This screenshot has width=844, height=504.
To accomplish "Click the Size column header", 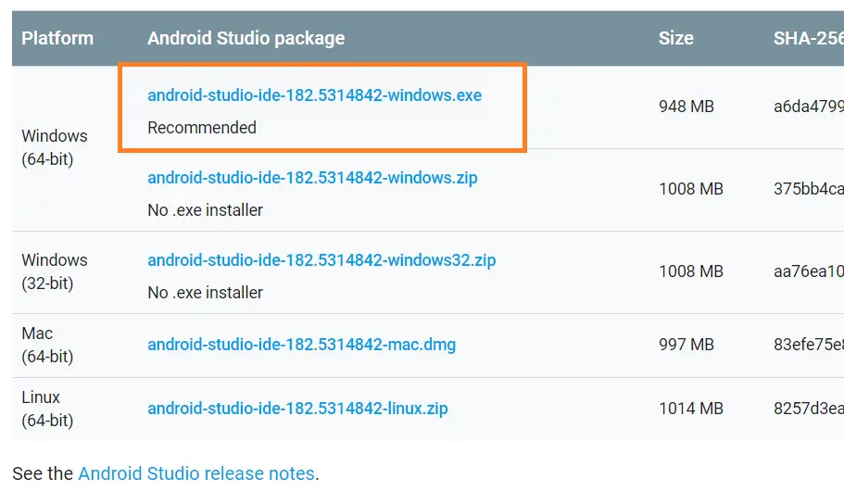I will [x=675, y=39].
